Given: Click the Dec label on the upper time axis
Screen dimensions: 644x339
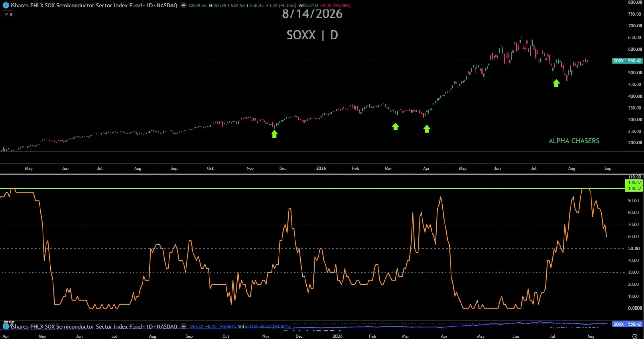Looking at the screenshot, I should click(283, 169).
